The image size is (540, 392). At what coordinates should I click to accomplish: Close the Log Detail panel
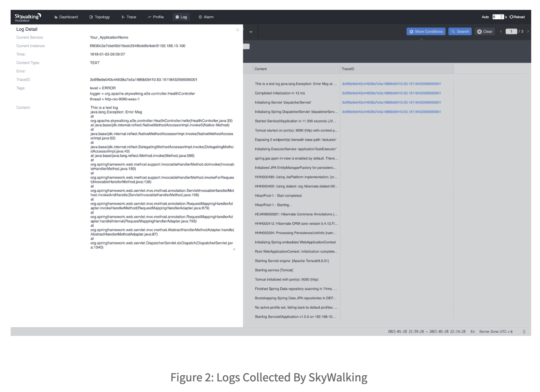[238, 30]
